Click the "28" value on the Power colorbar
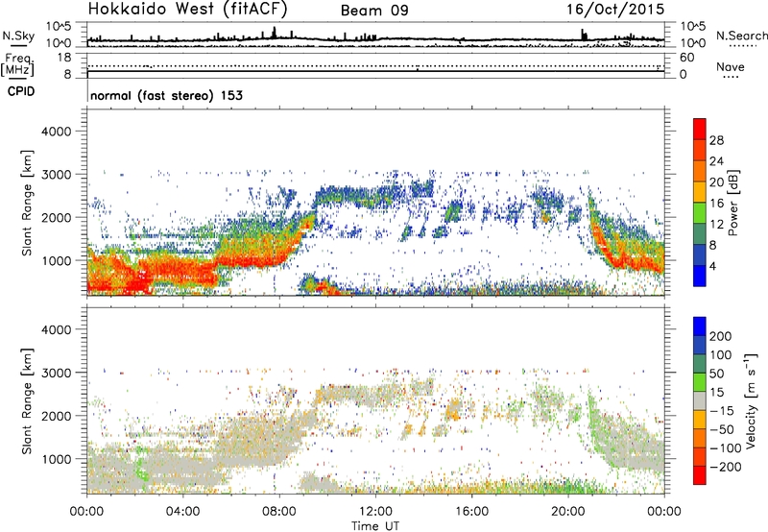The width and height of the screenshot is (768, 532). [x=716, y=140]
